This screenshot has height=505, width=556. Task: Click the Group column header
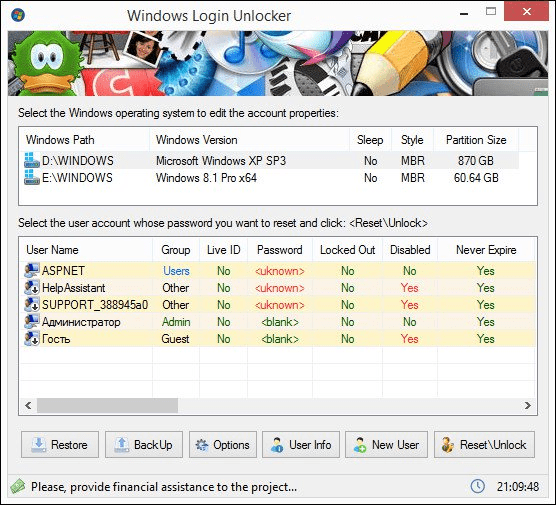tap(176, 250)
